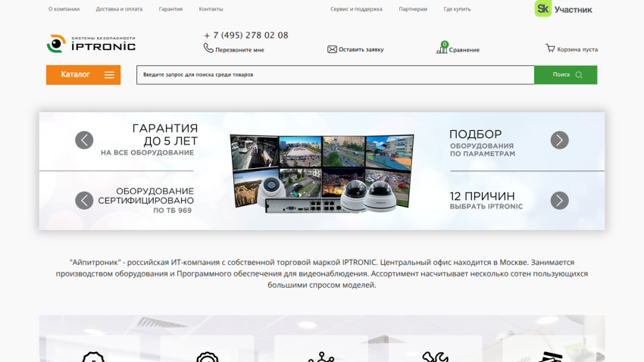Viewport: 644px width, 362px height.
Task: Go to Гарантия in top menu
Action: 171,9
